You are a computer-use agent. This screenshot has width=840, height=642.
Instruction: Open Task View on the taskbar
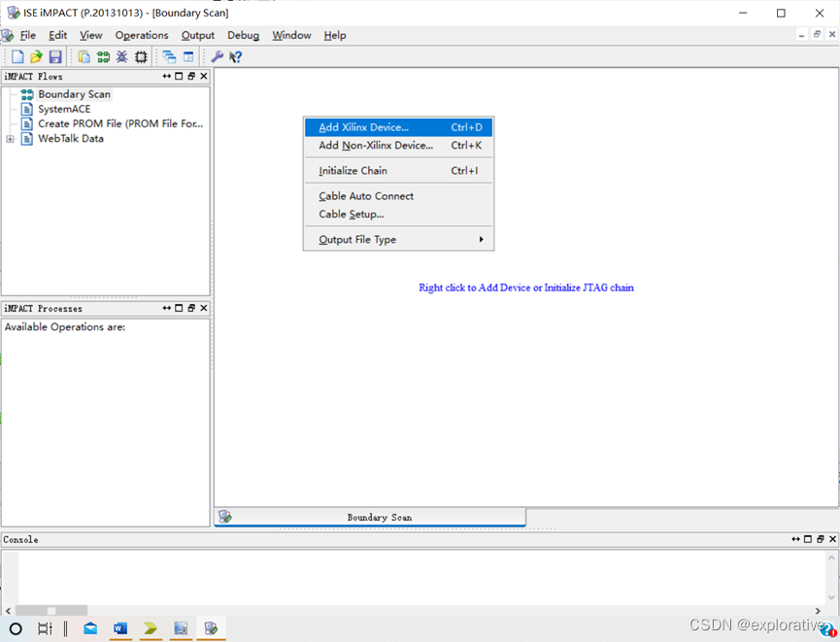pyautogui.click(x=45, y=628)
